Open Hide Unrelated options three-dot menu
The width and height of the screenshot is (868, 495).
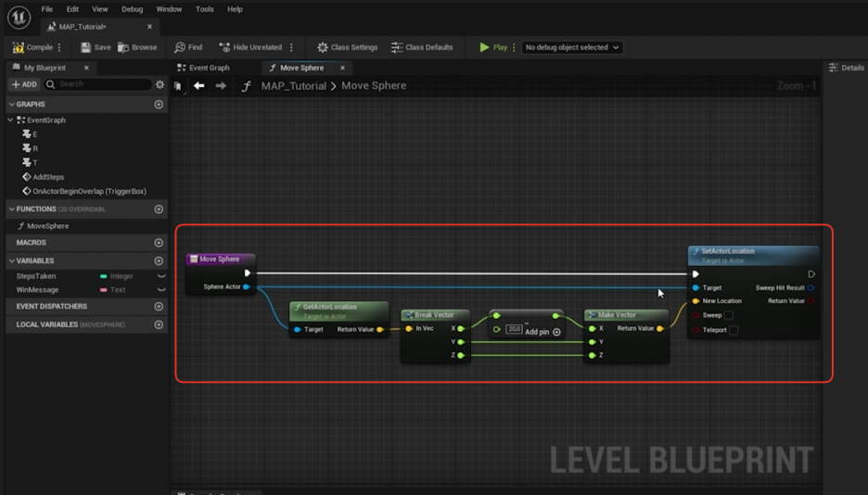[292, 47]
